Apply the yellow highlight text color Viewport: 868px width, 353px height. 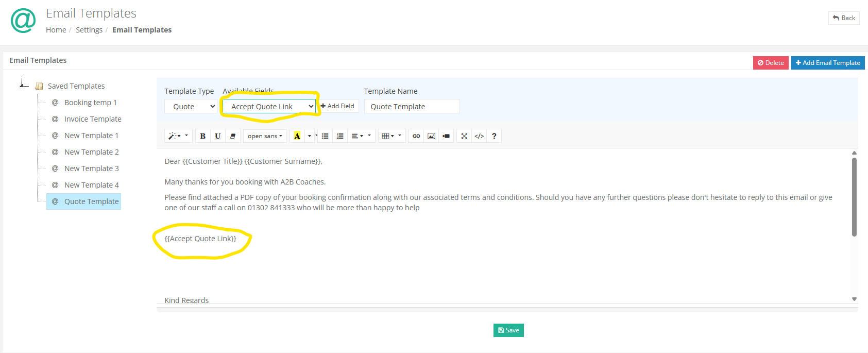click(x=297, y=136)
